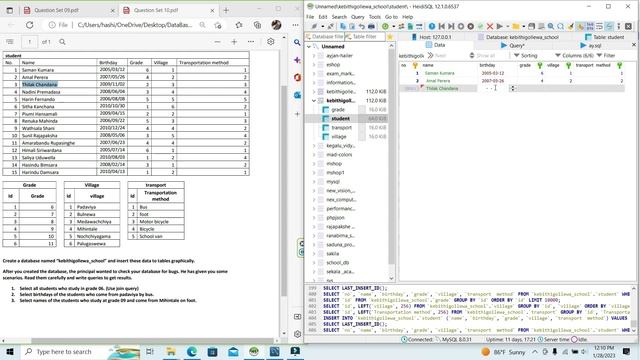Click the undo icon in HeidiSQL toolbar

click(361, 26)
